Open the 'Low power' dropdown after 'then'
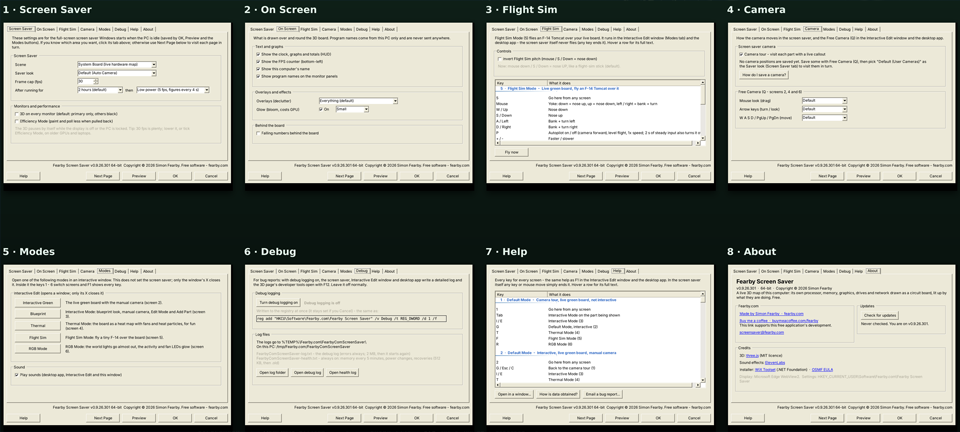Screen dimensions: 960x432 (x=173, y=90)
